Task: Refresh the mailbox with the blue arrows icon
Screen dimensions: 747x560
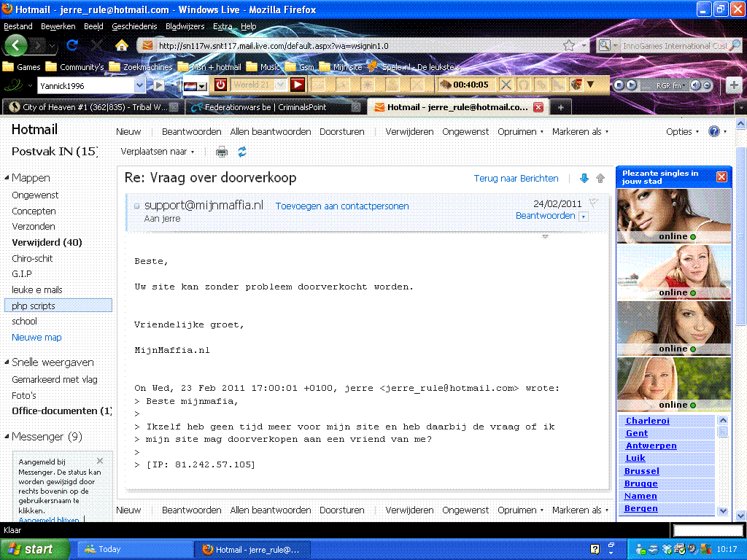Action: [242, 152]
